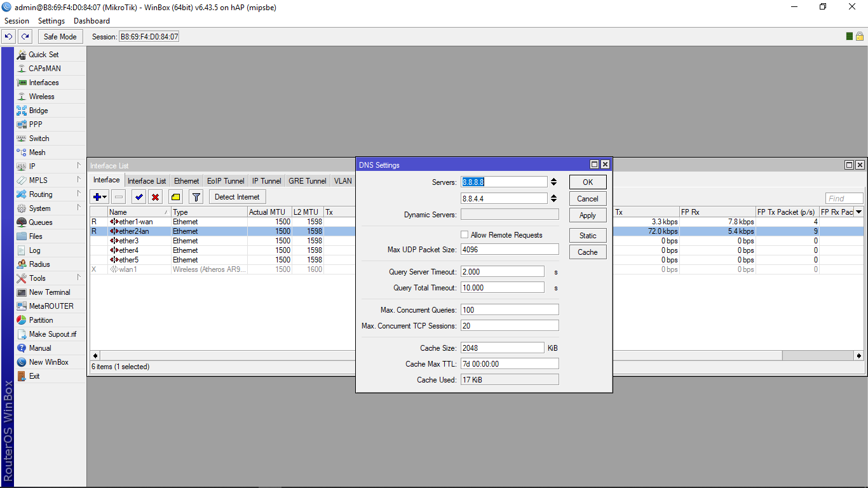Click the red disable X in Interface List

tap(154, 197)
